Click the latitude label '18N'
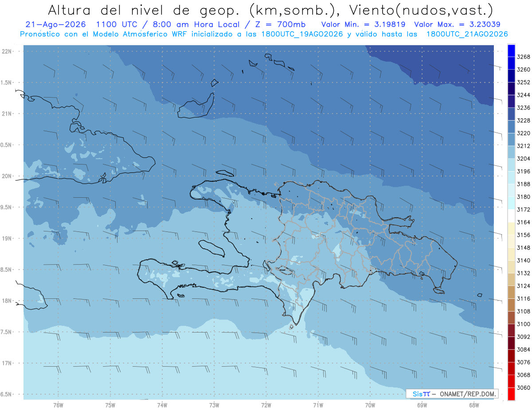The height and width of the screenshot is (411, 532). [x=7, y=301]
